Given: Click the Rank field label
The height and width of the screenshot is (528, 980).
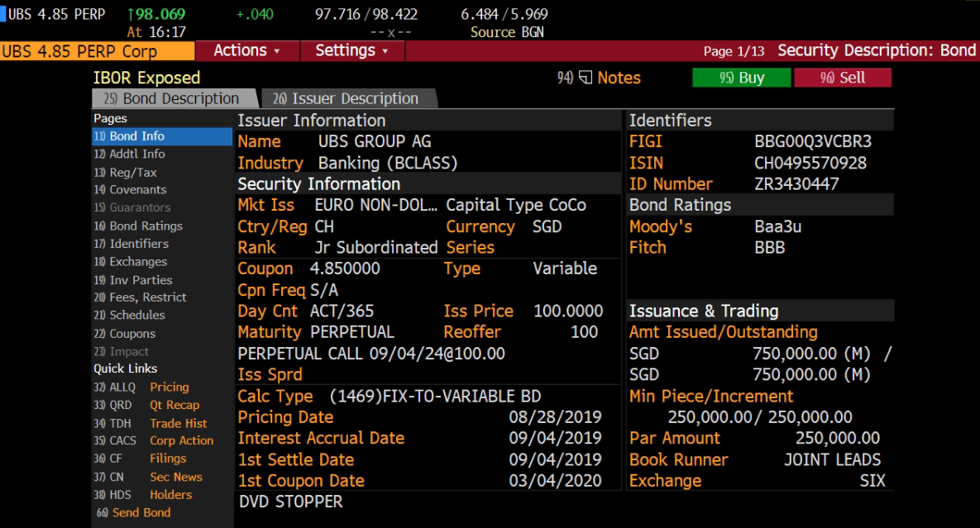Looking at the screenshot, I should click(256, 248).
